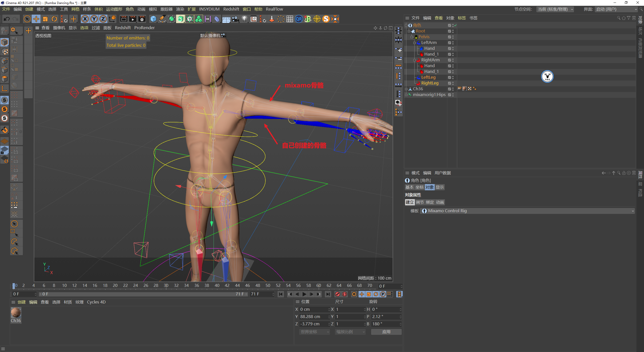Select the Move tool in top toolbar
The height and width of the screenshot is (352, 644).
coord(36,19)
